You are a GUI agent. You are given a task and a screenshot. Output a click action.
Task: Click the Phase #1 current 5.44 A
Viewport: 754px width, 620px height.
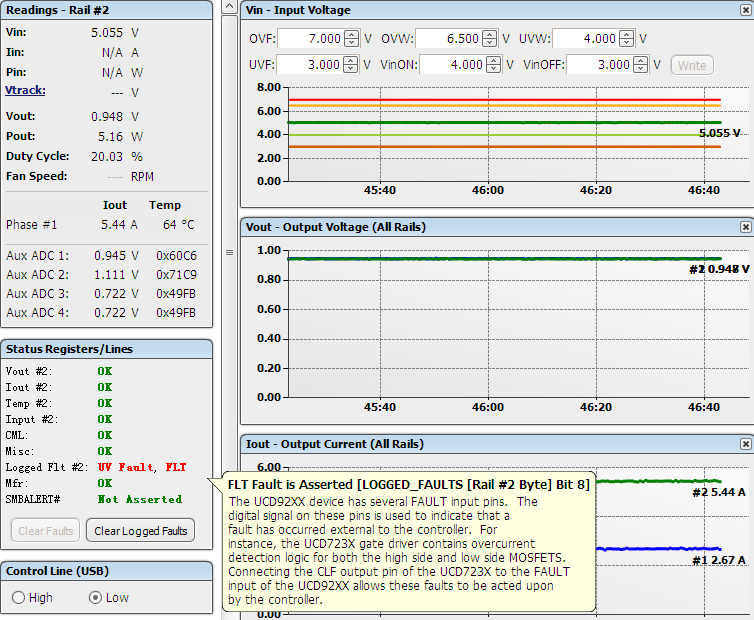(119, 225)
